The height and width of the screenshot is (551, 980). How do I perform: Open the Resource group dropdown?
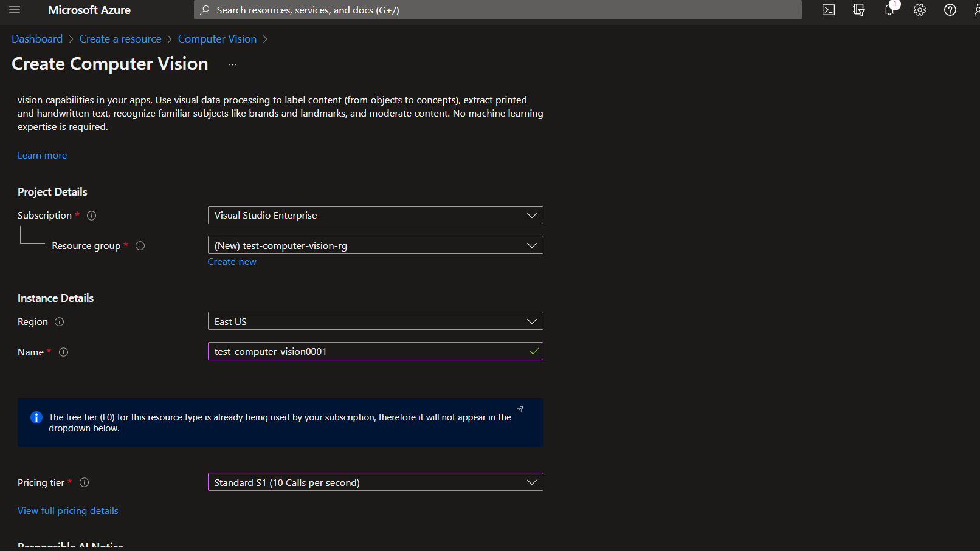375,245
